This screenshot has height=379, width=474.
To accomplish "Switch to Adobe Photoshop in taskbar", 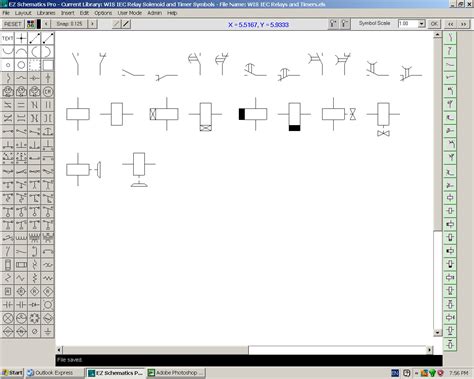I will pos(176,373).
